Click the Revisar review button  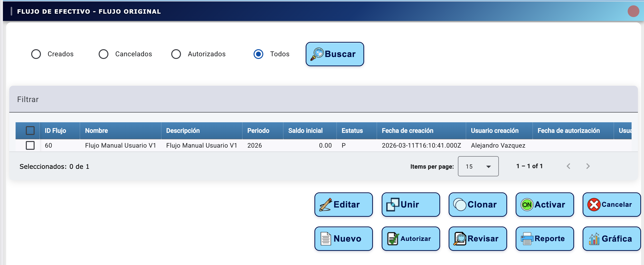pos(477,238)
